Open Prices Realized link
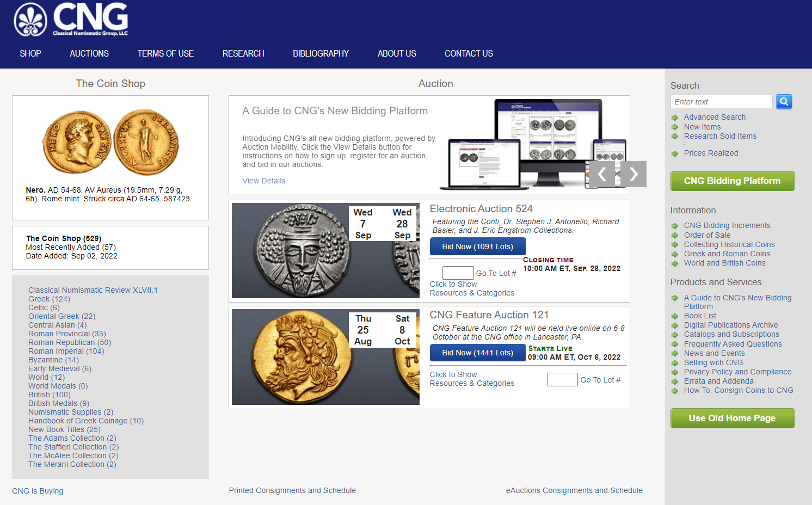This screenshot has width=812, height=505. pyautogui.click(x=711, y=153)
